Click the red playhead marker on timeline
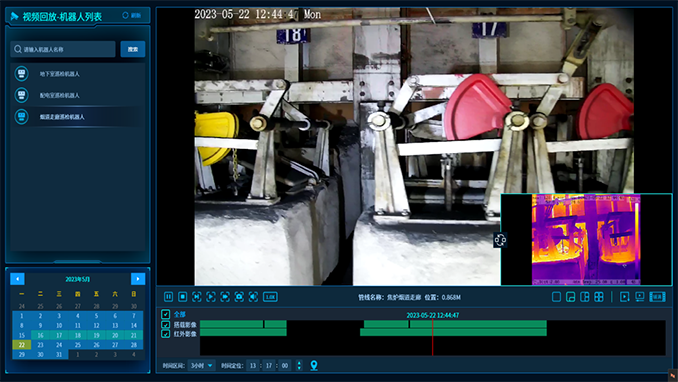 [432, 337]
